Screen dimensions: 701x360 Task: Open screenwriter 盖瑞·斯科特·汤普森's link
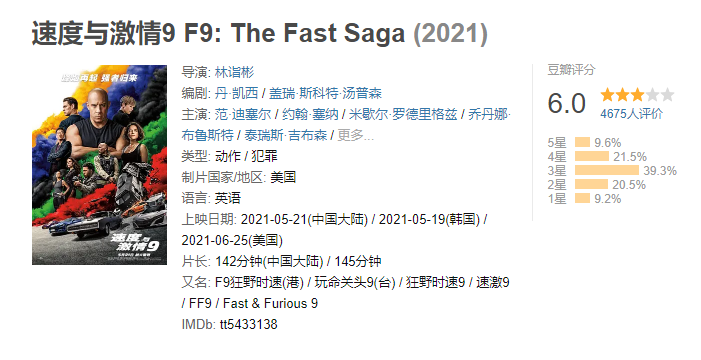325,93
